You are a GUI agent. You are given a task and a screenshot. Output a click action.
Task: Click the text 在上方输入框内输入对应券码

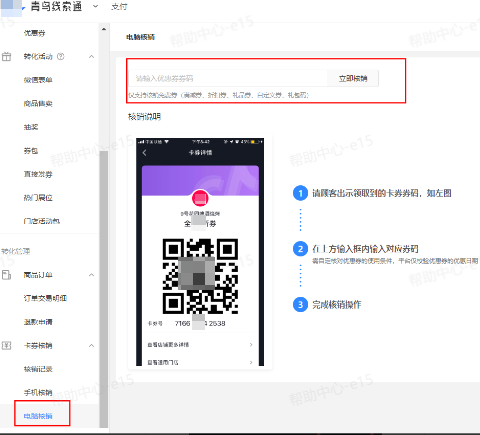tap(365, 249)
